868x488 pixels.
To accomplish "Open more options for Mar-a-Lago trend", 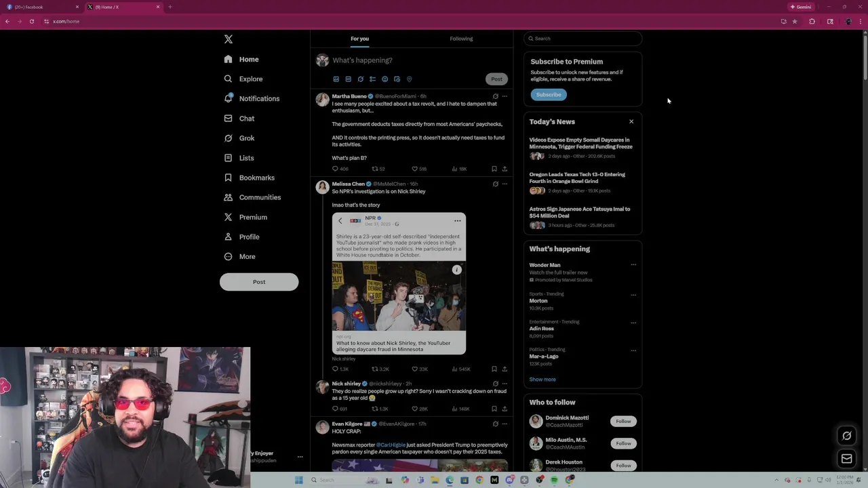I will pos(633,350).
